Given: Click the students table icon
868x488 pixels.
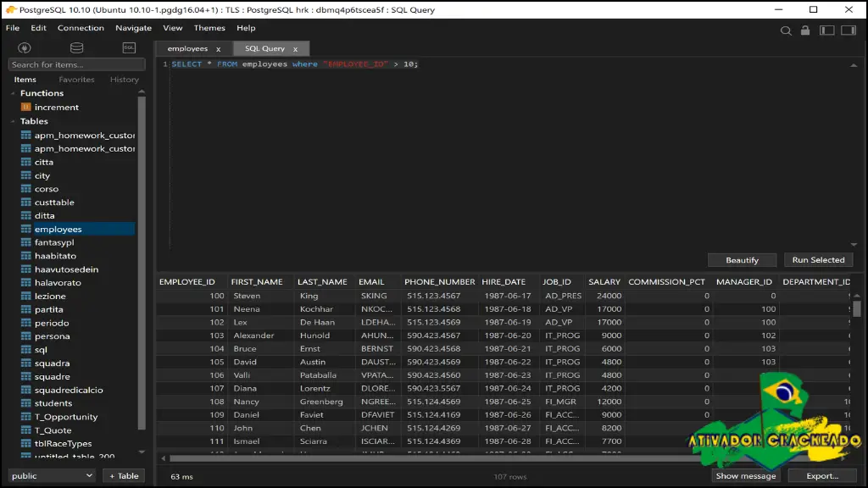Looking at the screenshot, I should point(26,402).
